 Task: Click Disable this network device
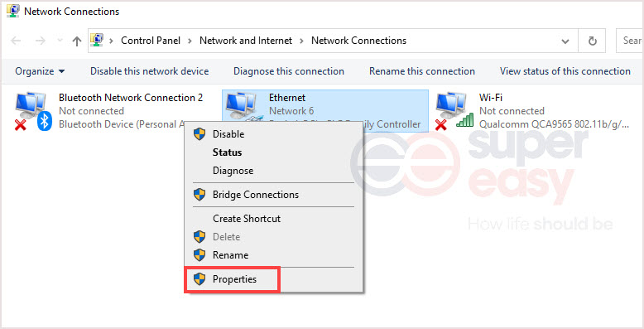150,71
